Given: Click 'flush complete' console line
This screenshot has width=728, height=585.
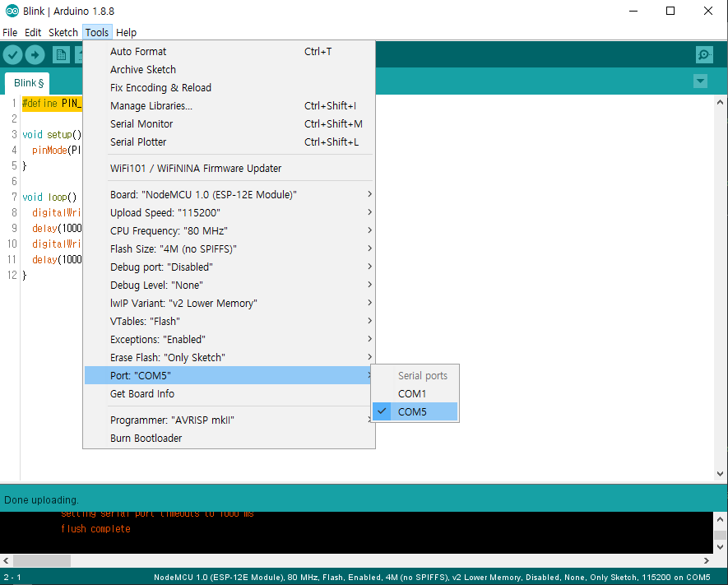Looking at the screenshot, I should coord(95,529).
